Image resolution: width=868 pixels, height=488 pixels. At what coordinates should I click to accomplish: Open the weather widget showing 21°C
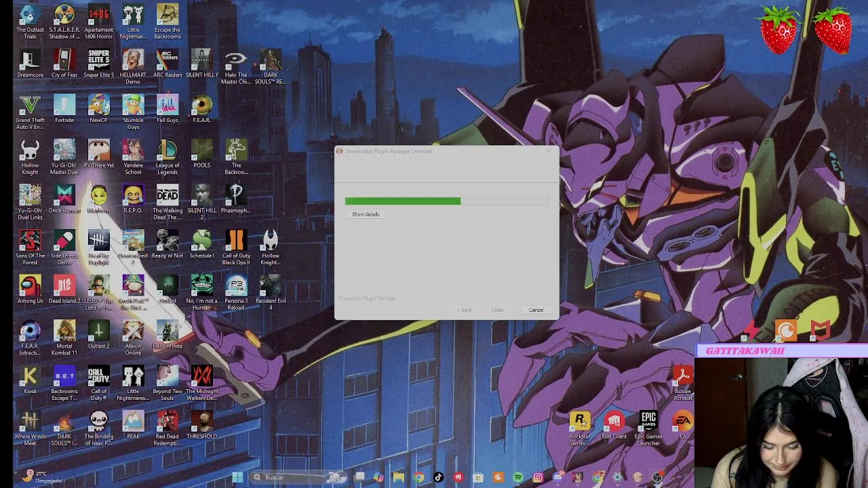click(42, 476)
